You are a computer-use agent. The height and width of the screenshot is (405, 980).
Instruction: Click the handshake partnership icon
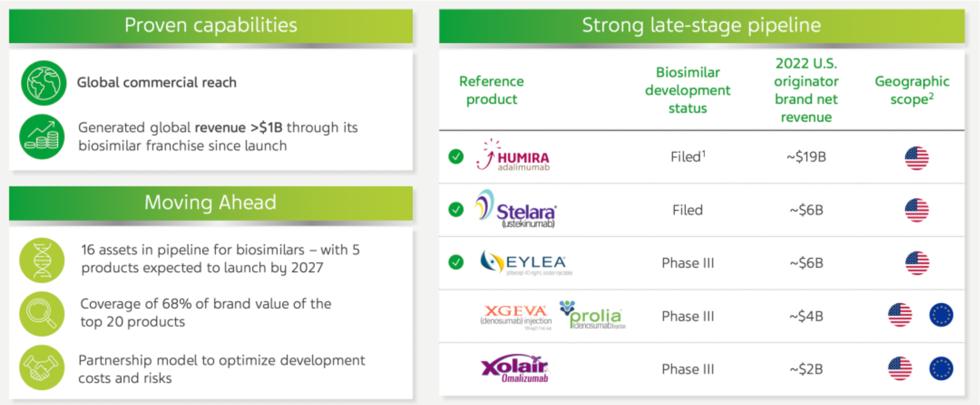click(42, 368)
